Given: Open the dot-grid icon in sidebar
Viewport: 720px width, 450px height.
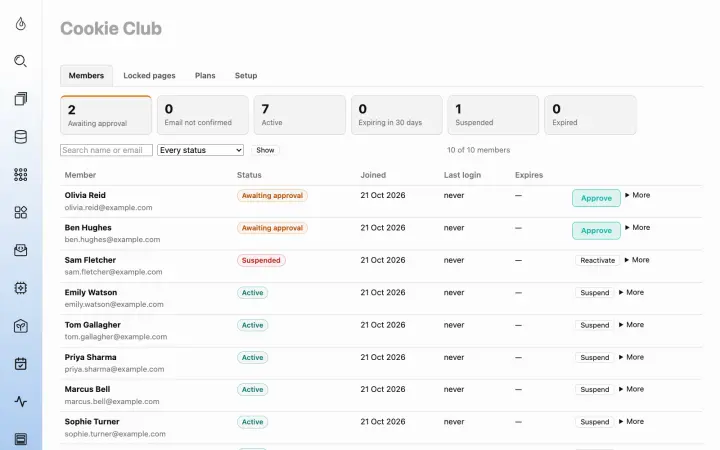Looking at the screenshot, I should (21, 174).
